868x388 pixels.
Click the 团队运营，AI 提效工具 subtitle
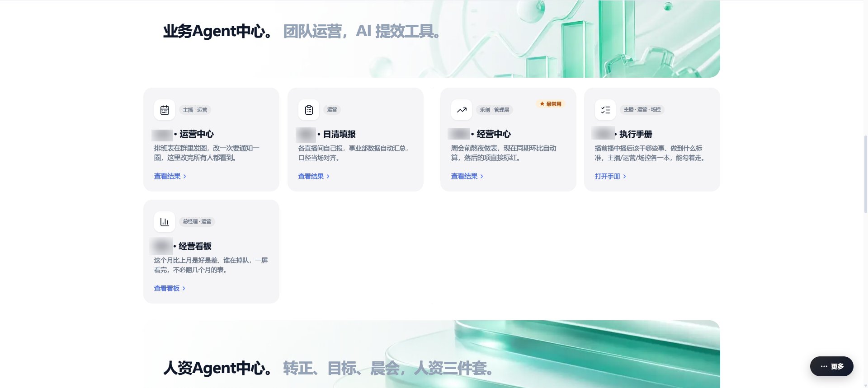362,31
